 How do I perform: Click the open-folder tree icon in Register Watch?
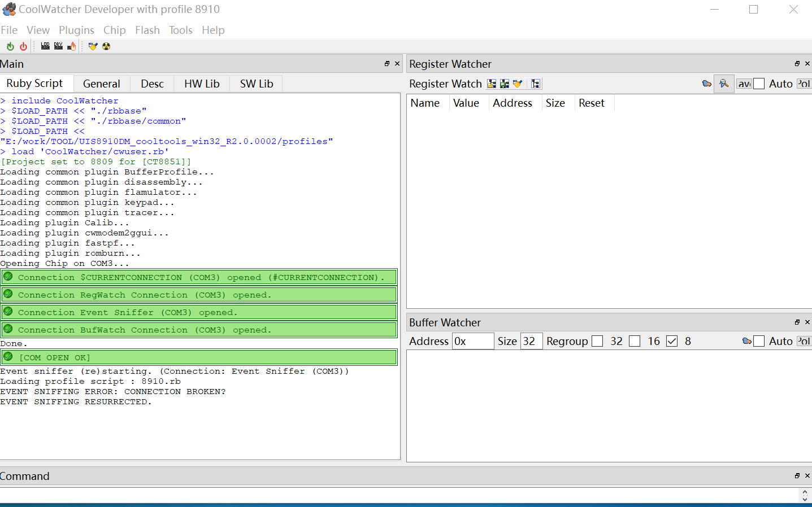492,84
